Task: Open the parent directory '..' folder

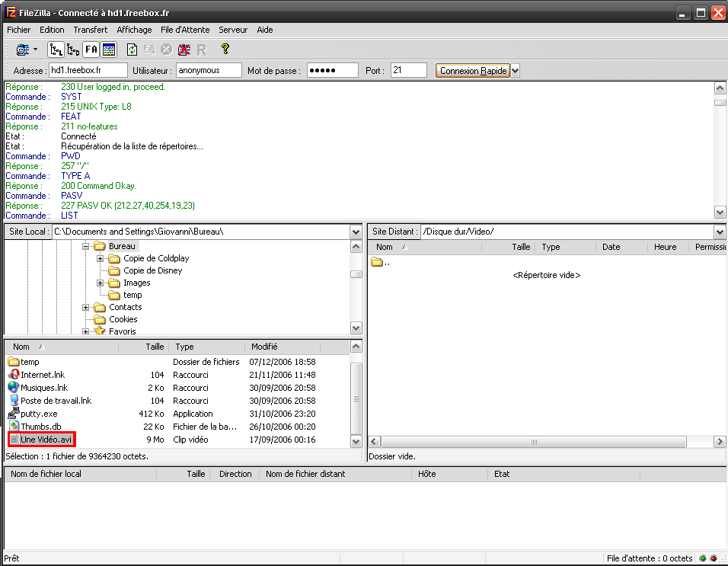Action: point(381,262)
